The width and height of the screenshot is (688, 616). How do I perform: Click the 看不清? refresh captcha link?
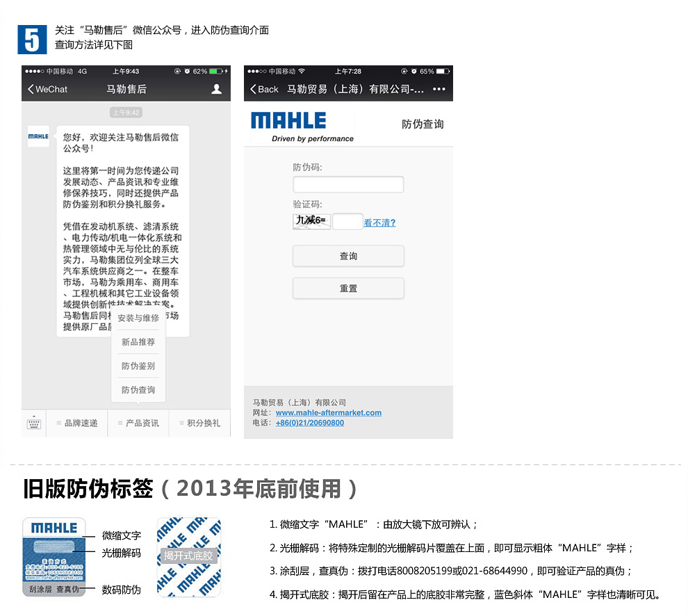click(379, 222)
